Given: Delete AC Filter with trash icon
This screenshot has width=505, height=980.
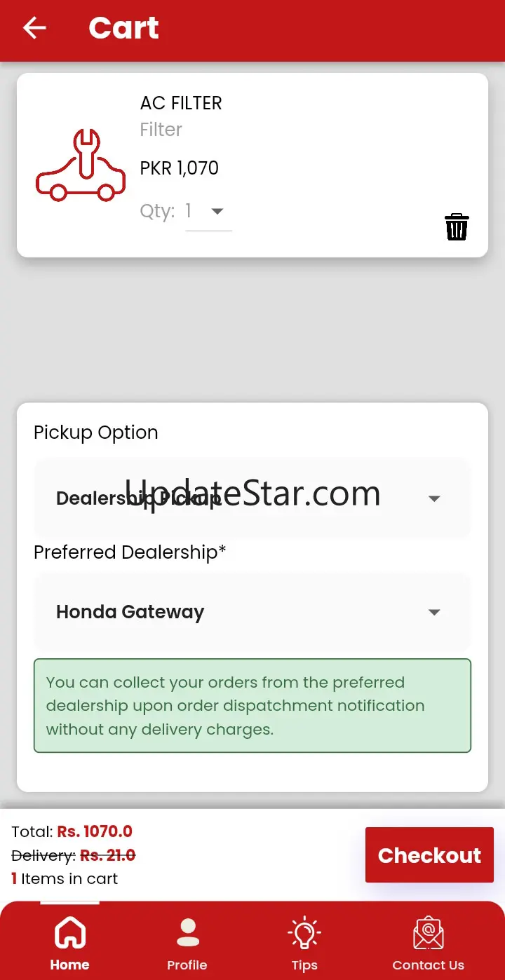Looking at the screenshot, I should (457, 227).
